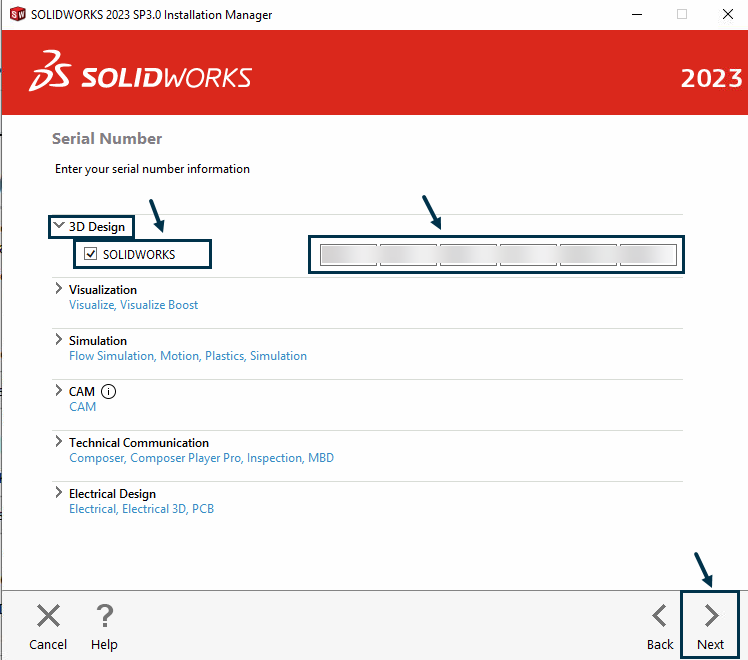Click 'Electrical, Electrical 3D, PCB' link
Image resolution: width=748 pixels, height=660 pixels.
(141, 509)
